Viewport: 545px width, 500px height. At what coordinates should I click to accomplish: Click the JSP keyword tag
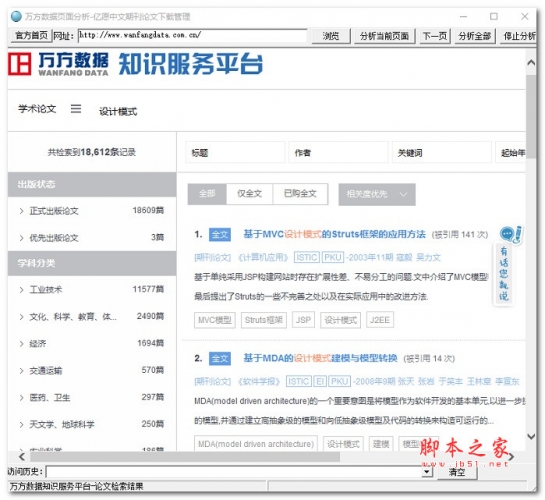303,320
